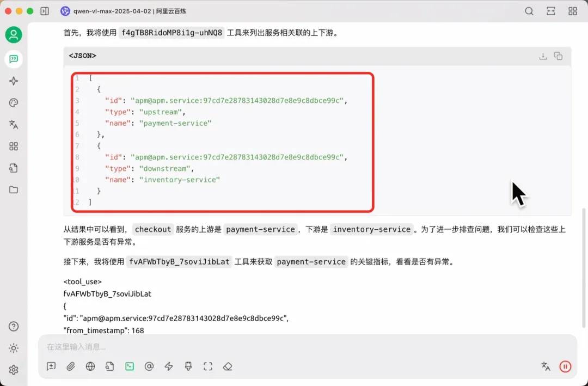Open the layout grid icon in top right
Image resolution: width=588 pixels, height=386 pixels.
pos(572,11)
